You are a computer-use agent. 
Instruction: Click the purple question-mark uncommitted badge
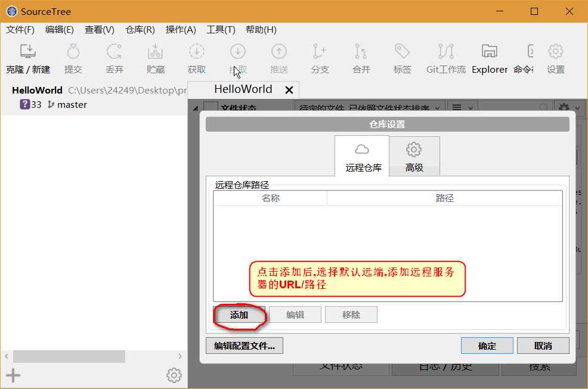(25, 104)
